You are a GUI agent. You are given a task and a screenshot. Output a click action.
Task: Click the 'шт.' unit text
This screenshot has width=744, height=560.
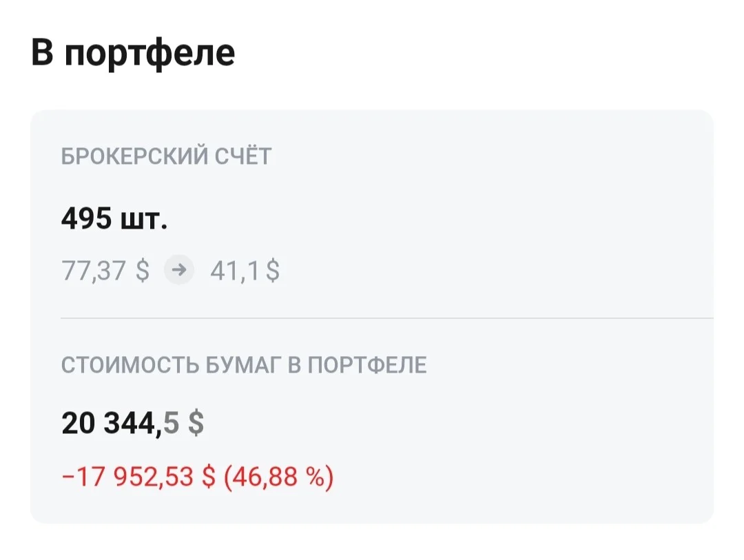point(144,220)
